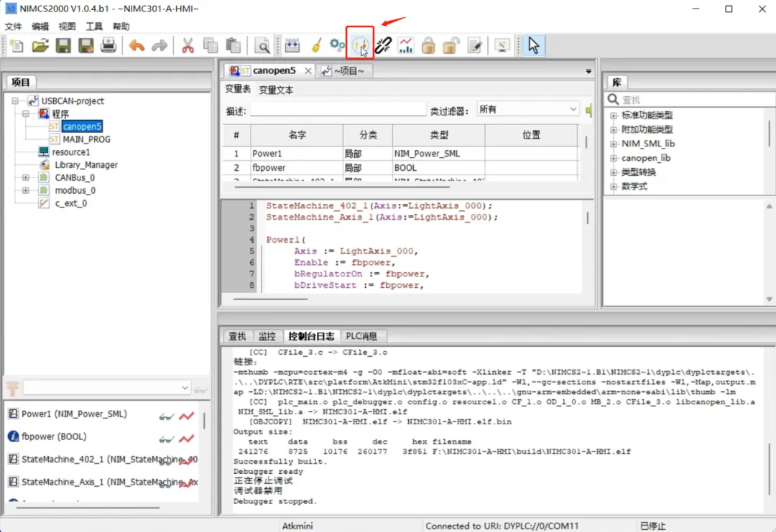Toggle debug glasses for fbpower variable
This screenshot has width=776, height=532.
point(166,439)
